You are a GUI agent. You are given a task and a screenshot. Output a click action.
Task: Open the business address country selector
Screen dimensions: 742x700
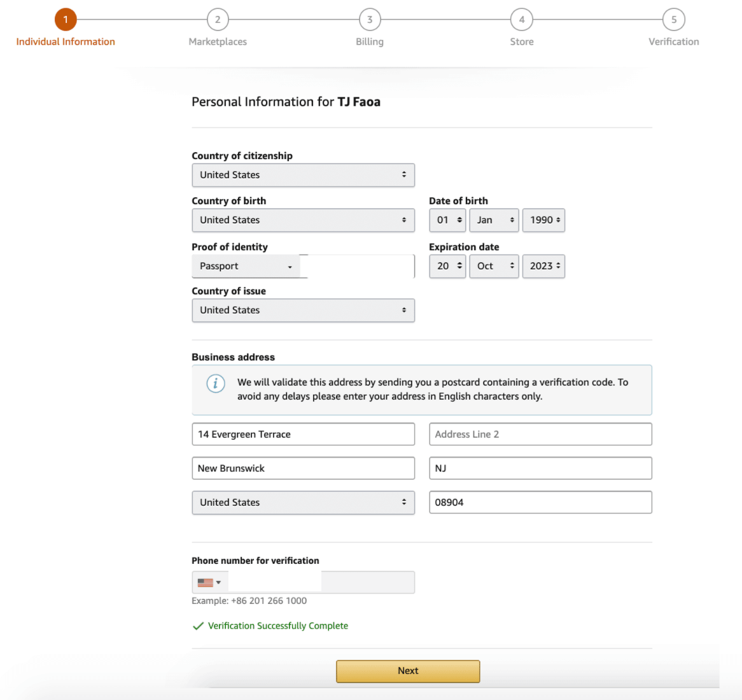click(303, 502)
